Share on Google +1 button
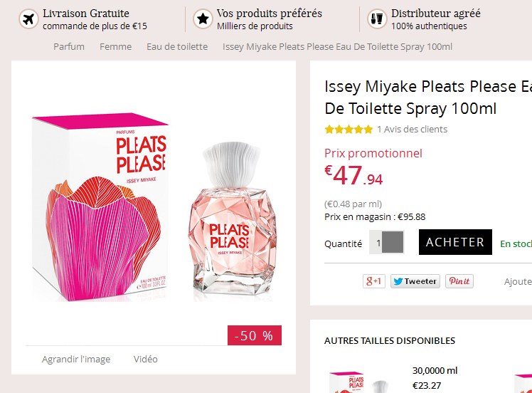This screenshot has width=532, height=393. pos(373,281)
